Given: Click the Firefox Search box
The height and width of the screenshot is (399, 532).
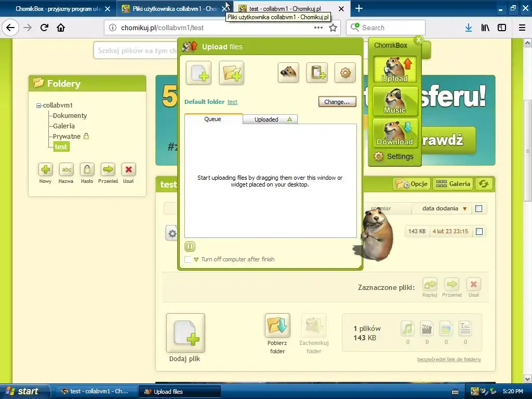Looking at the screenshot, I should click(x=386, y=28).
